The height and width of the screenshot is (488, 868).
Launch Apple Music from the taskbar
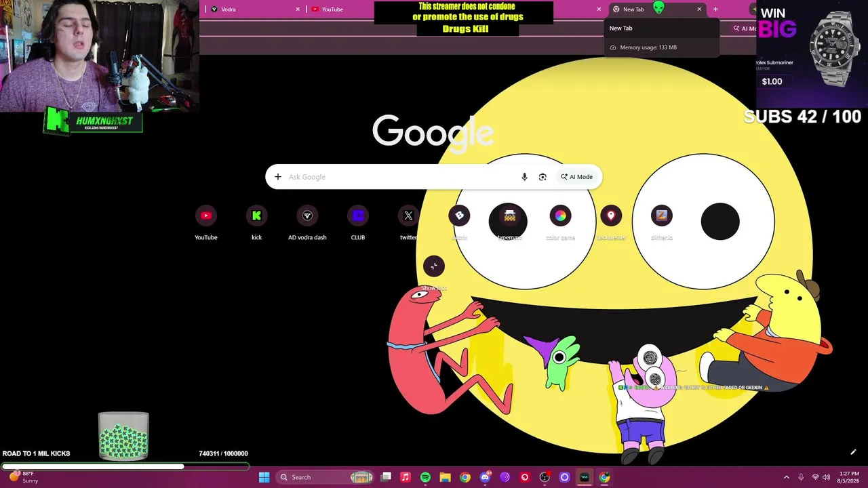point(406,477)
